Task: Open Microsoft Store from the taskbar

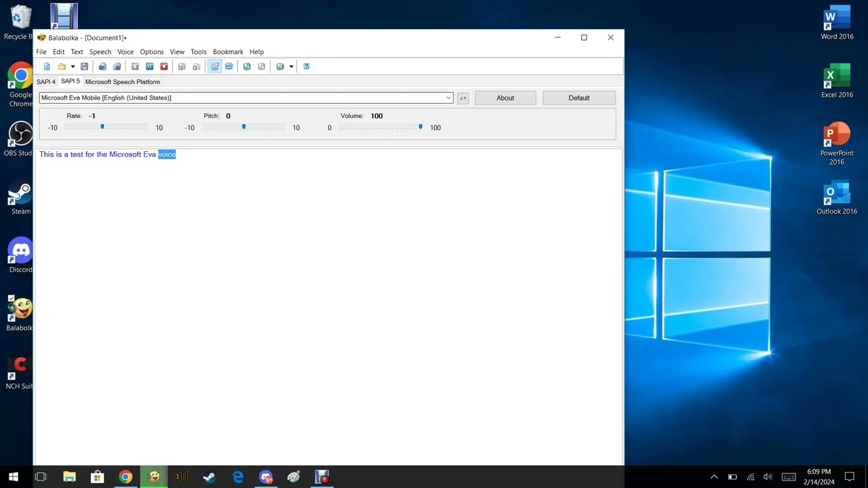Action: [97, 477]
